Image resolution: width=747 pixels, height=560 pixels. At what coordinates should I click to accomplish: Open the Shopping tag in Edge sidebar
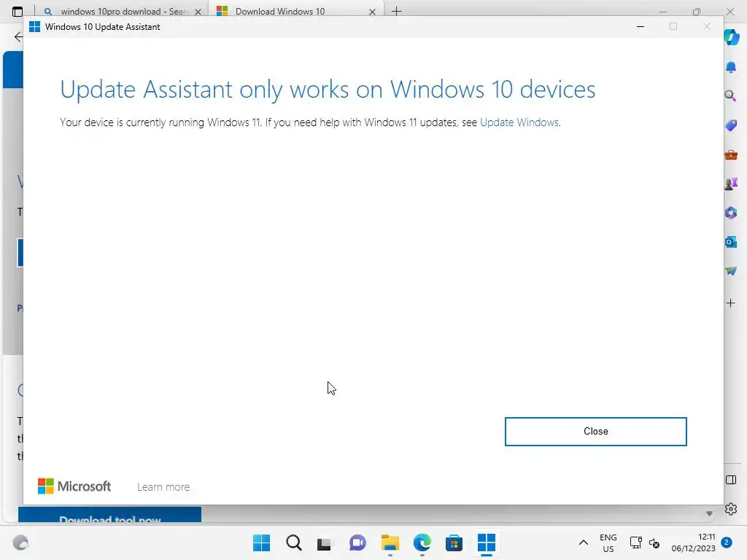pos(731,125)
